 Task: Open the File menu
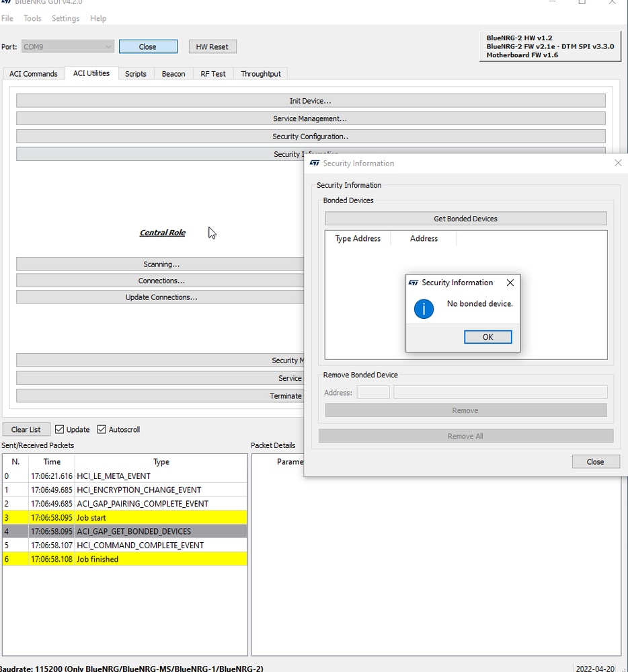[7, 18]
